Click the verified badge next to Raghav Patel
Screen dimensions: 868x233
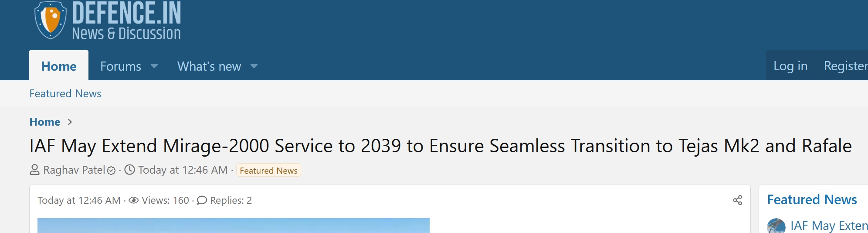coord(111,171)
